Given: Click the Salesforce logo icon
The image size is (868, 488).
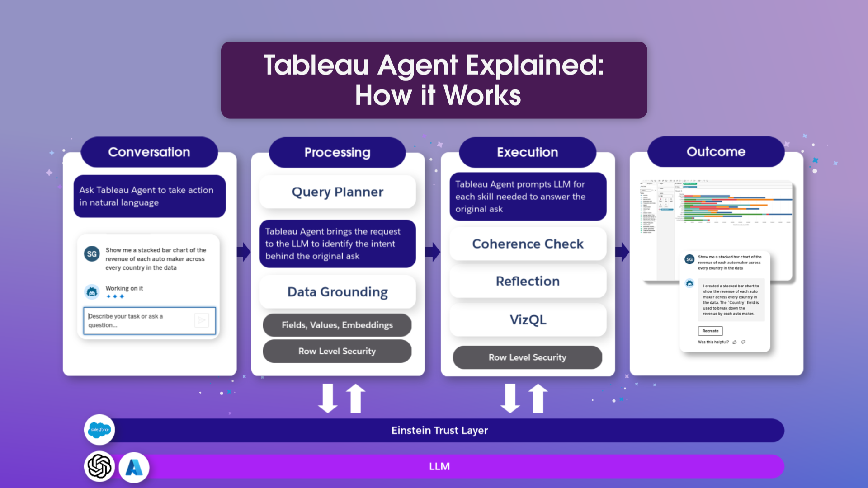Looking at the screenshot, I should pos(99,429).
